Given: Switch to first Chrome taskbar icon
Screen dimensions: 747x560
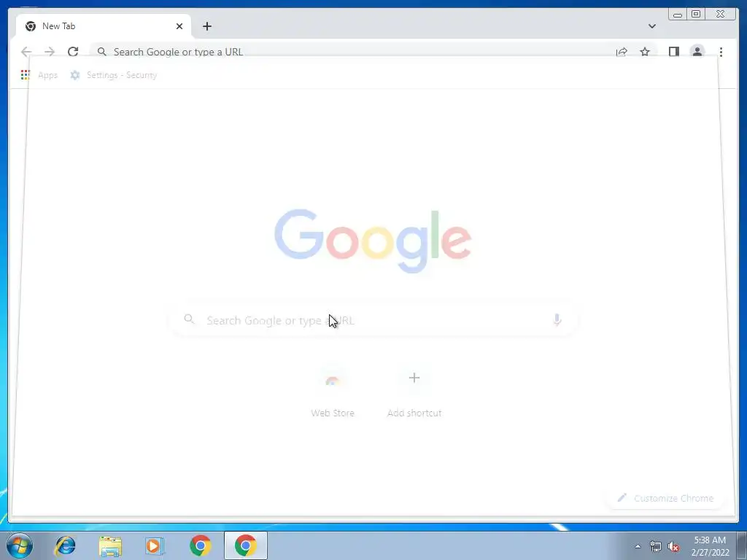Looking at the screenshot, I should coord(201,545).
